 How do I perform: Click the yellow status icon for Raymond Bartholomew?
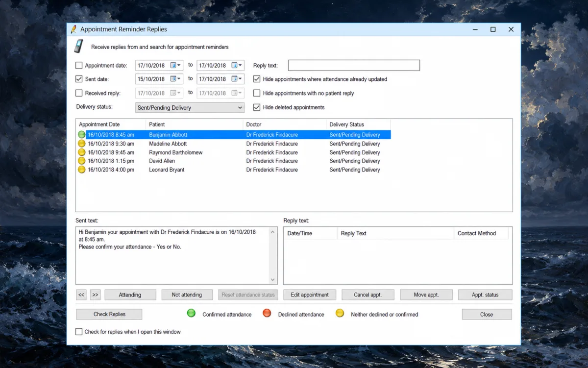[82, 152]
